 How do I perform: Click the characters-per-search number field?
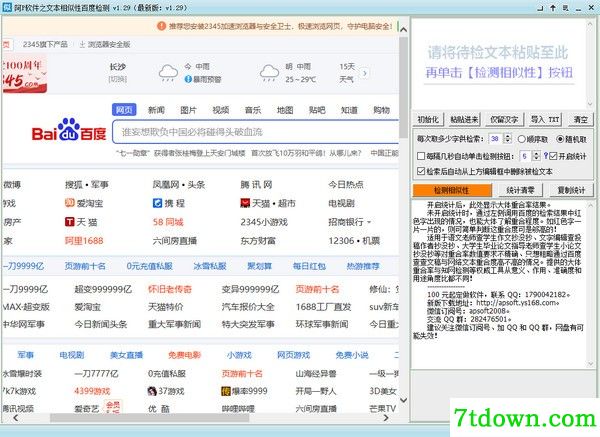pos(496,139)
